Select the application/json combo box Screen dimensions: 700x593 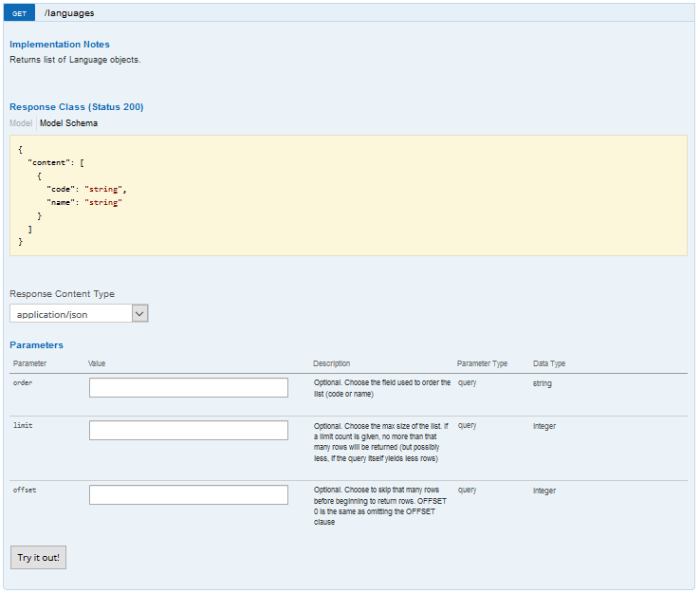[x=79, y=313]
